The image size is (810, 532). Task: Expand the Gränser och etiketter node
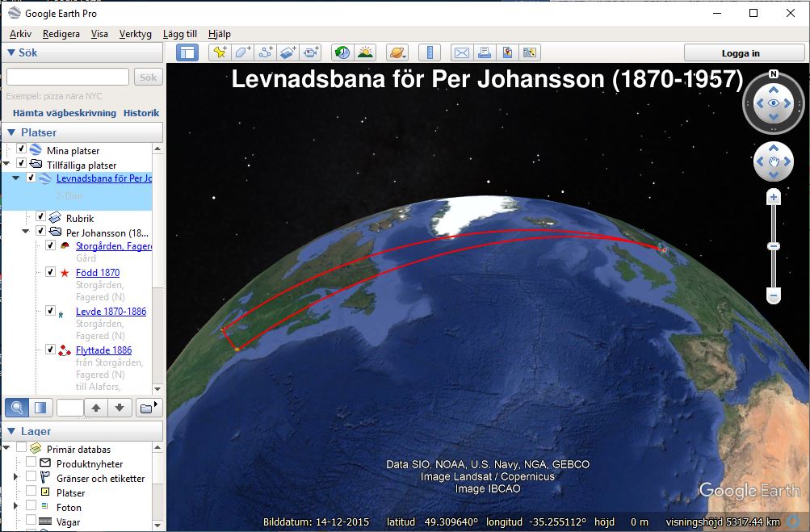[15, 477]
